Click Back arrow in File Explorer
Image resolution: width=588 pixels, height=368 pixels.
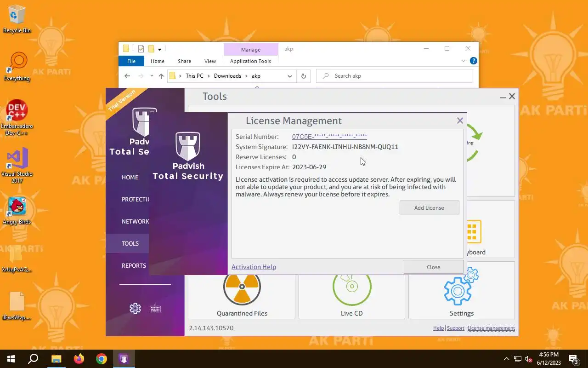pyautogui.click(x=127, y=76)
